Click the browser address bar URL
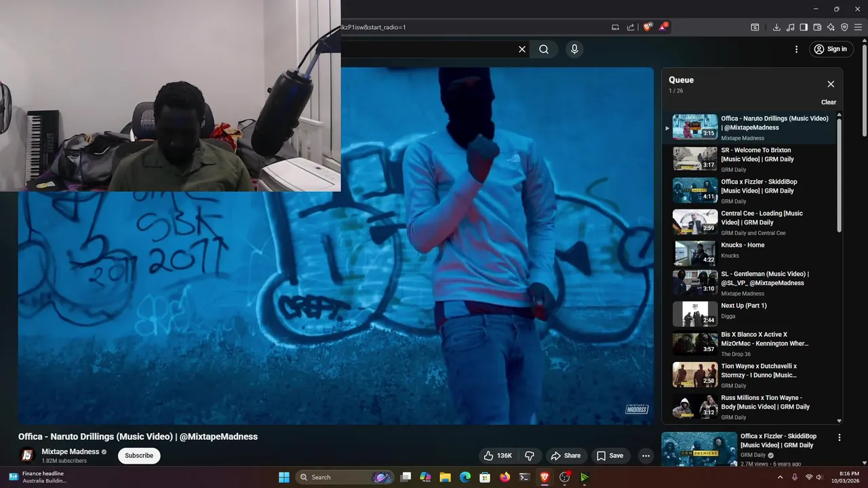This screenshot has width=868, height=488. (x=475, y=27)
